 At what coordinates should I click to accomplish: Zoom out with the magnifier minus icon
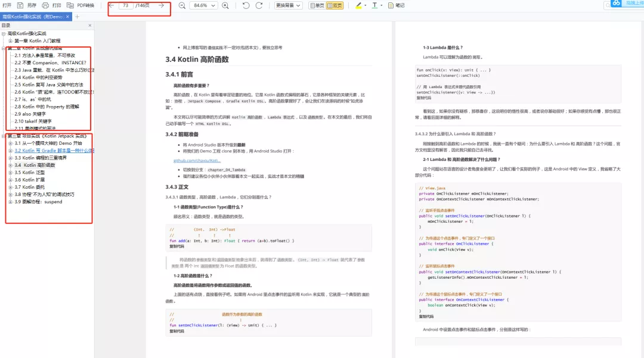tap(182, 5)
